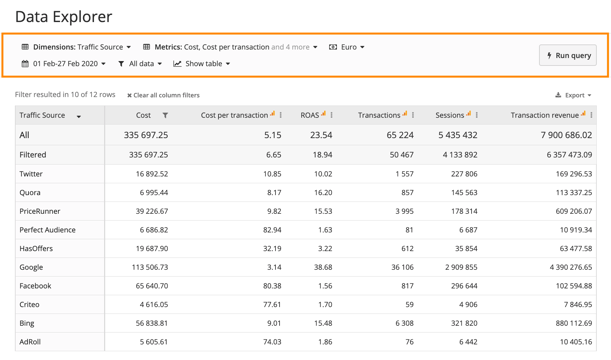Open the Export menu
The image size is (611, 360).
(573, 95)
